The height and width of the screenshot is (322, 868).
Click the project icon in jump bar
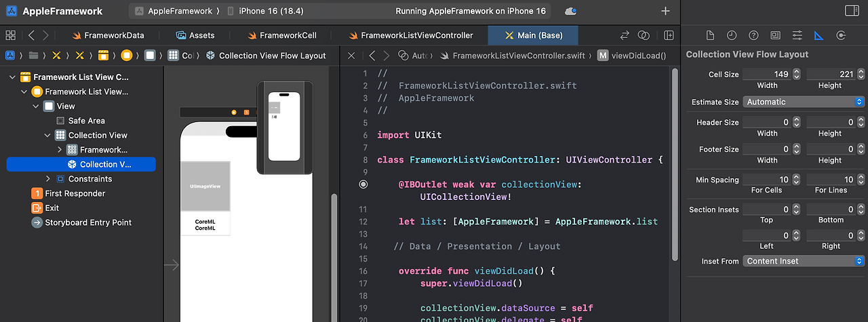[10, 56]
